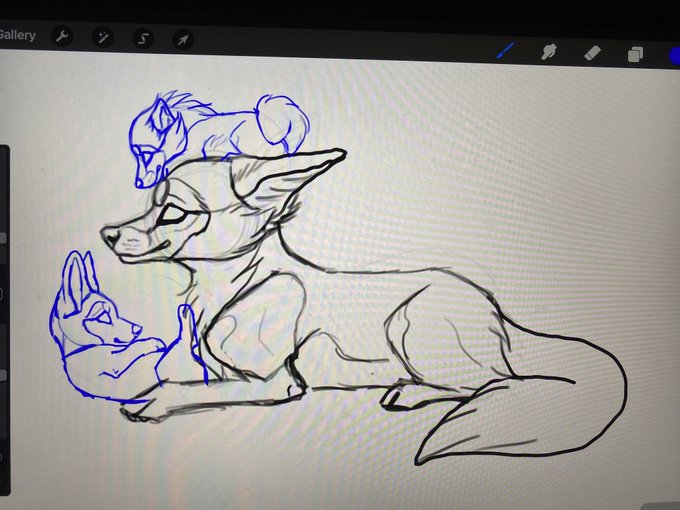Open the Adjustments magic wand menu

(x=103, y=38)
